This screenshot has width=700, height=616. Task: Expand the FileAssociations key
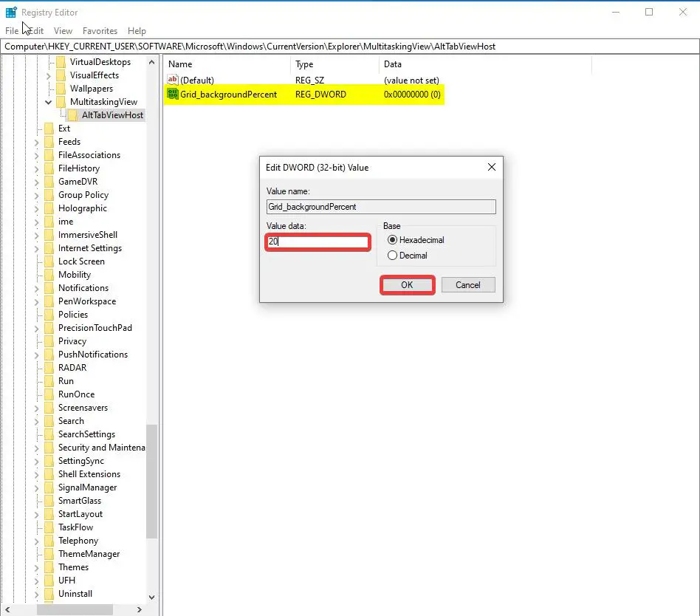click(37, 156)
